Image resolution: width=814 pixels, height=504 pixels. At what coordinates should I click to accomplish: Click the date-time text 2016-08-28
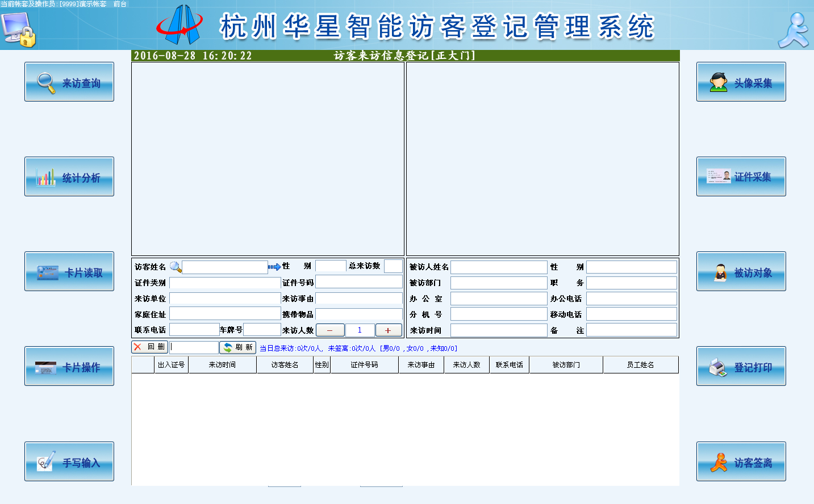point(193,56)
